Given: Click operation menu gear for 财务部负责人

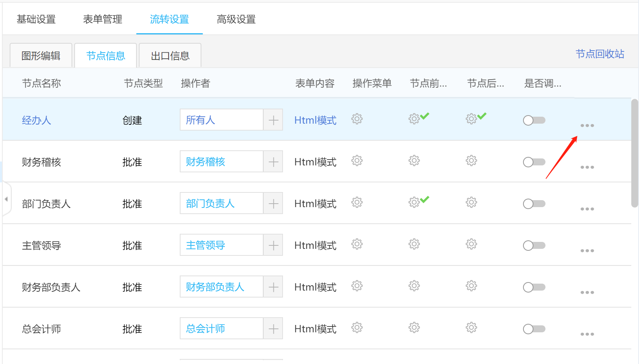Looking at the screenshot, I should [x=357, y=286].
